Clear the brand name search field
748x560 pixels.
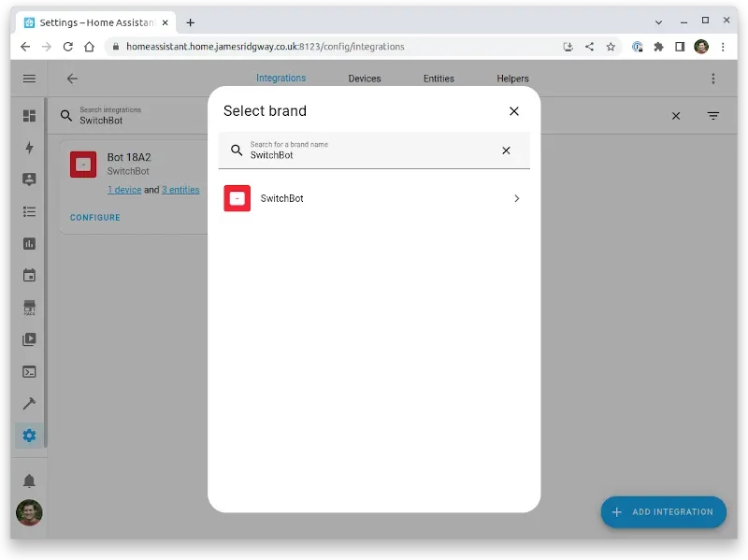506,151
